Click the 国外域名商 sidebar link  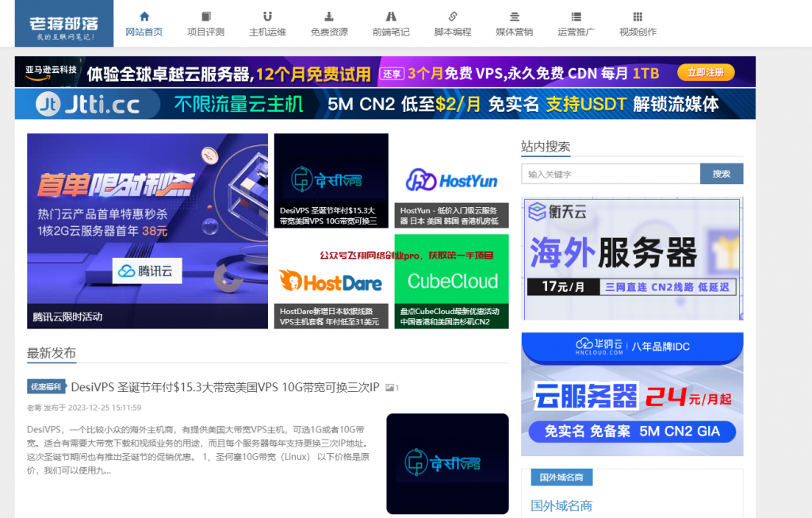coord(561,505)
